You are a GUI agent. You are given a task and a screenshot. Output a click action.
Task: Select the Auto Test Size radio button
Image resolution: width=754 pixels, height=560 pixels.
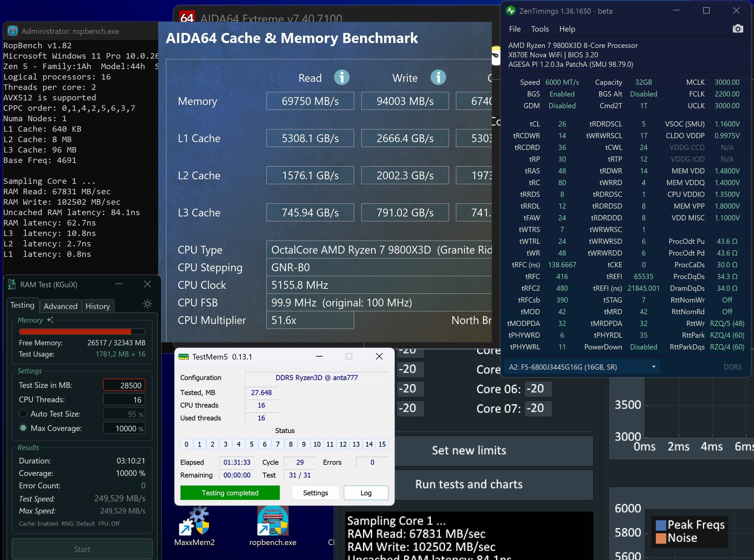23,414
